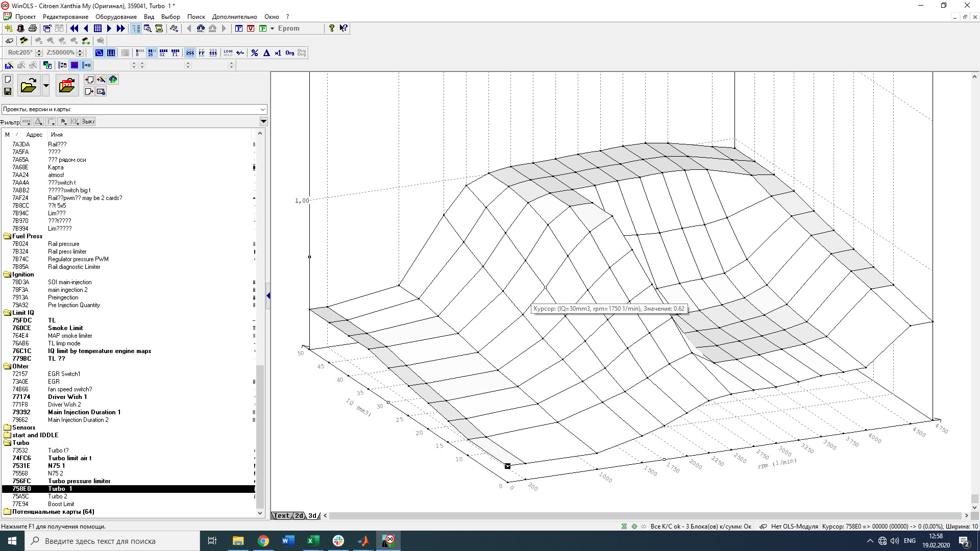The image size is (980, 551).
Task: Open the Редактирование menu
Action: 65,17
